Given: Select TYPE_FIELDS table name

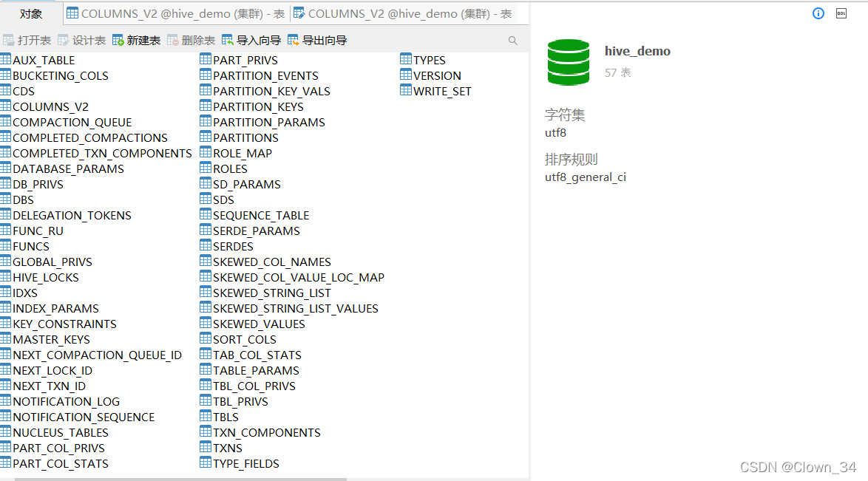Looking at the screenshot, I should (246, 463).
